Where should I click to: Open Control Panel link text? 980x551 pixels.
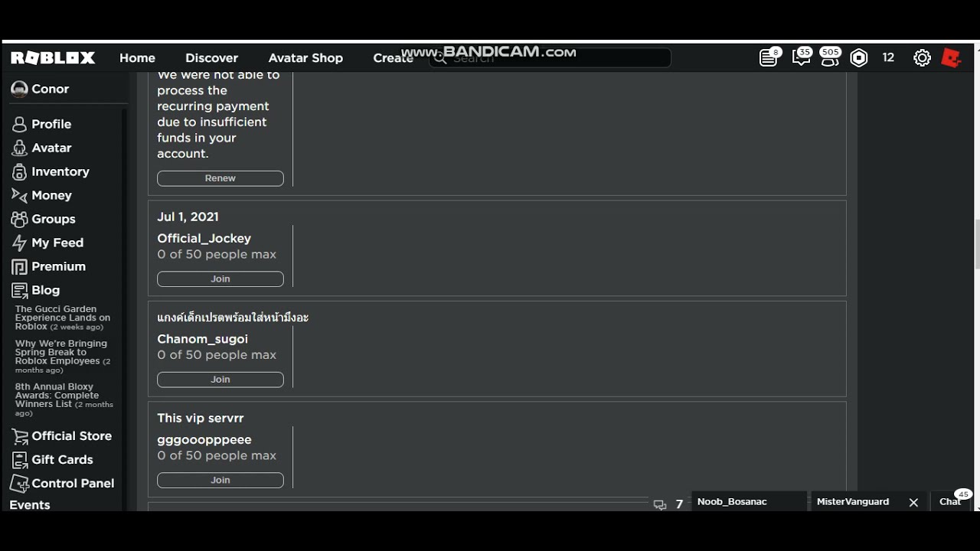tap(73, 483)
